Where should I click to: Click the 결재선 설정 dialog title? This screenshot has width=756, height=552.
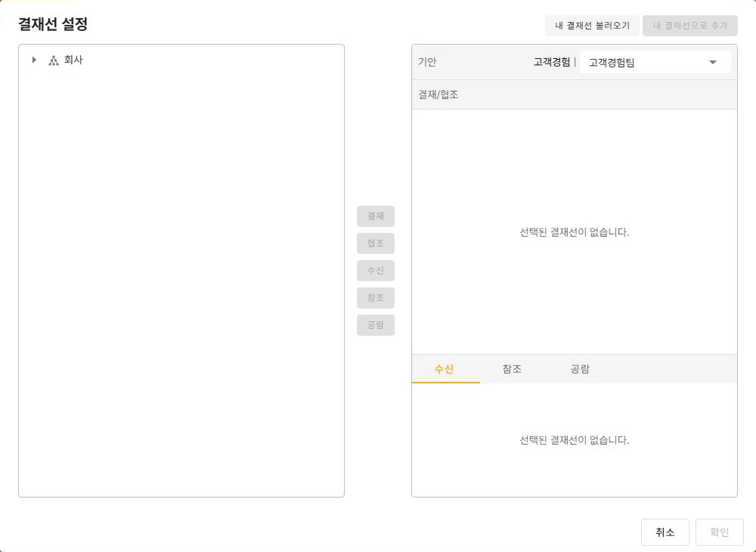53,24
